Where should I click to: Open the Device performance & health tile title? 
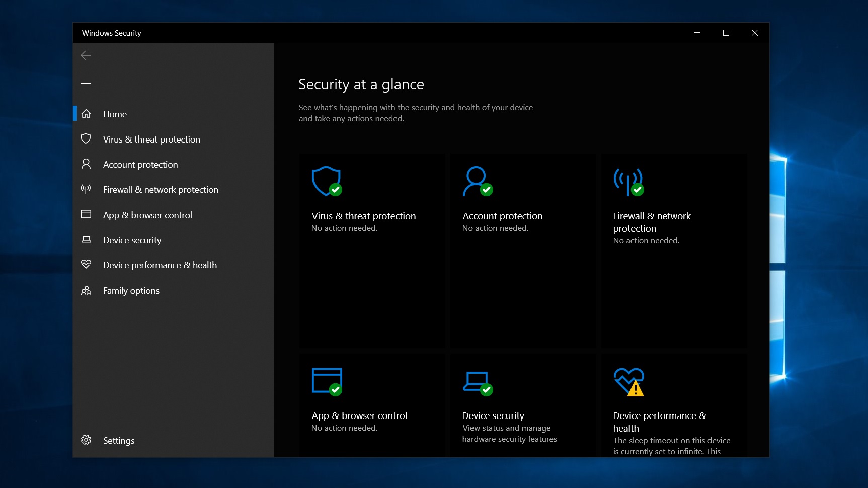tap(660, 422)
